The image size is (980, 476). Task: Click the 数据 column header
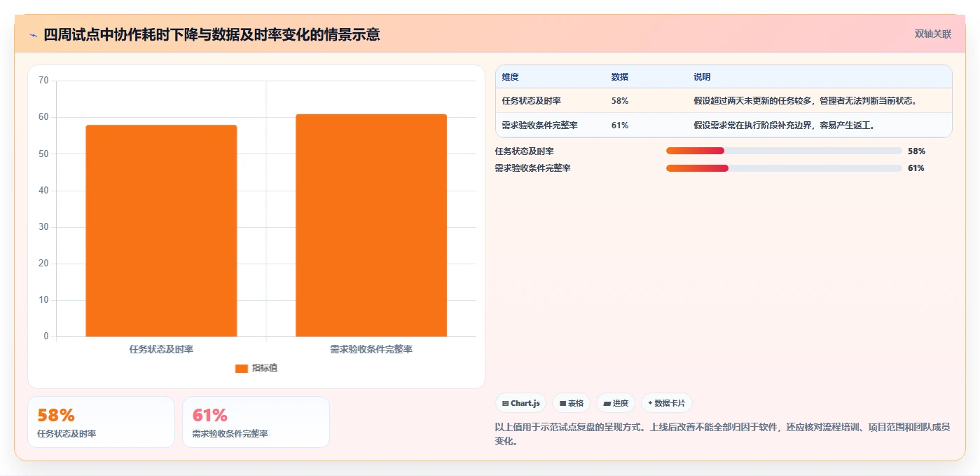click(620, 77)
